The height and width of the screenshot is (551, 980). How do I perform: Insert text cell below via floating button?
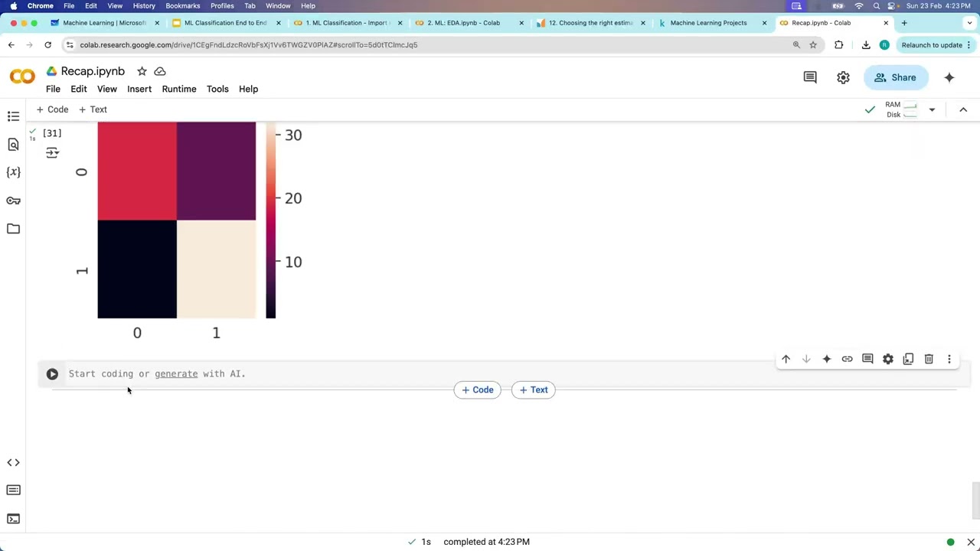pyautogui.click(x=534, y=390)
